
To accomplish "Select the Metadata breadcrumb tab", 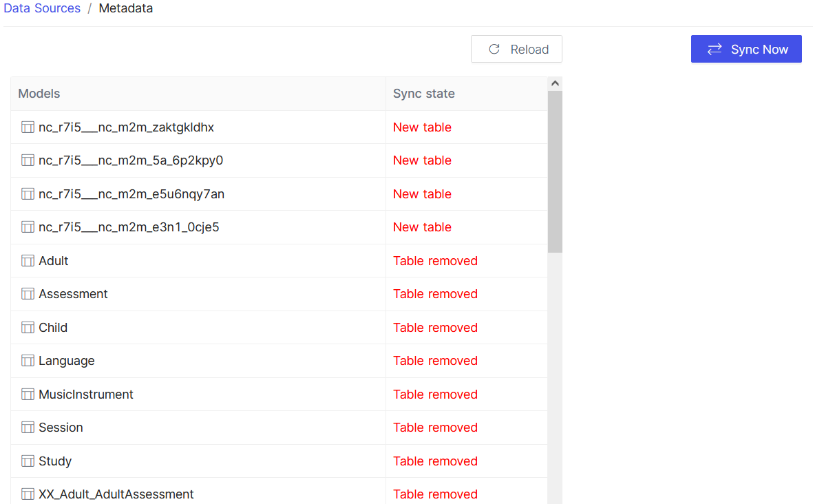I will point(125,8).
